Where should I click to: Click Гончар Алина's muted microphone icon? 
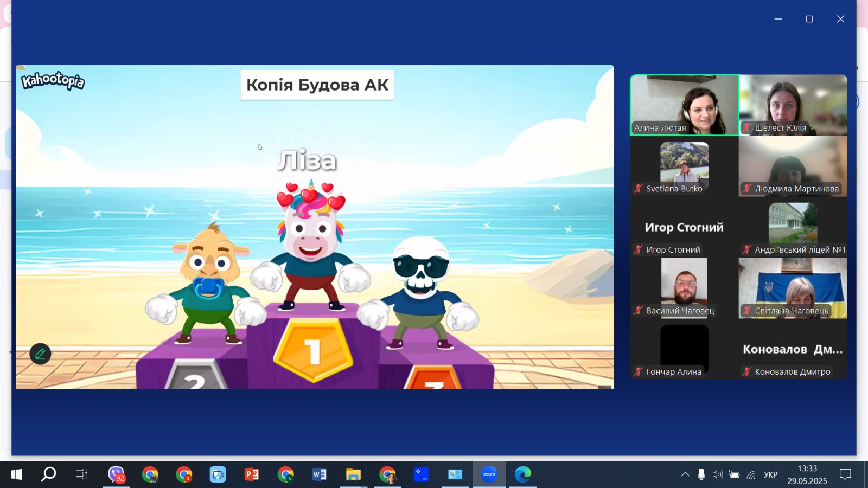(639, 371)
